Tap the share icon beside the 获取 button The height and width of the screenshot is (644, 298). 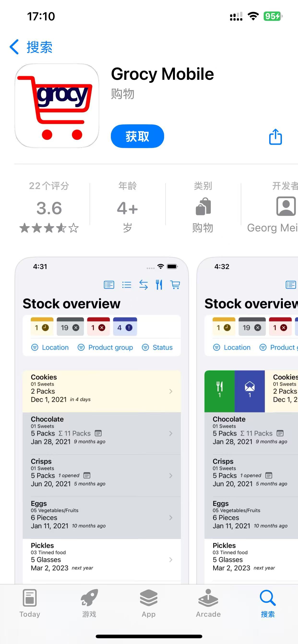pyautogui.click(x=275, y=137)
